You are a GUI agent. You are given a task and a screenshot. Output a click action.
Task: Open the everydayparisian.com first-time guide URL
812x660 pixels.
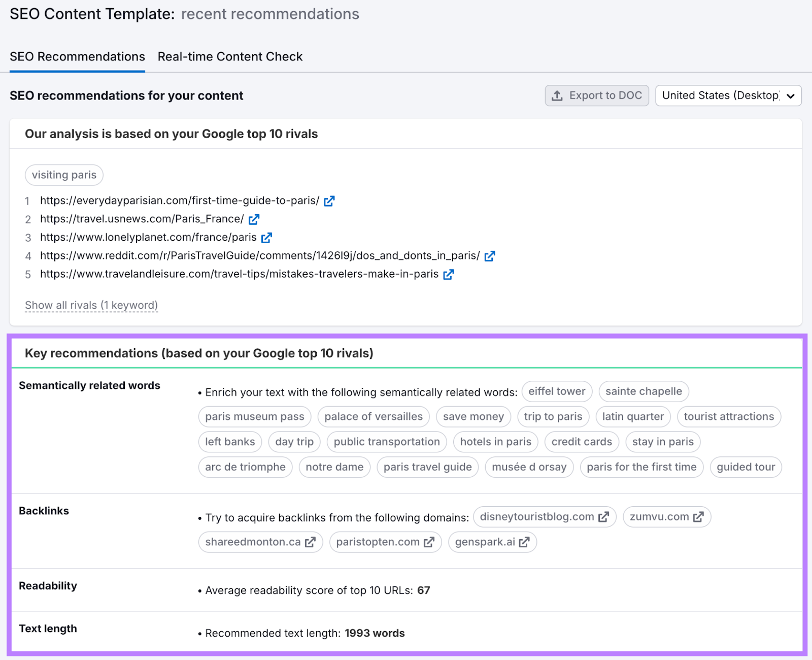(x=180, y=201)
